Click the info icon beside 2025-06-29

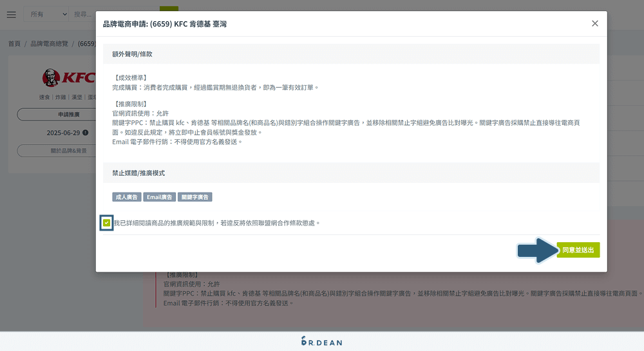86,133
